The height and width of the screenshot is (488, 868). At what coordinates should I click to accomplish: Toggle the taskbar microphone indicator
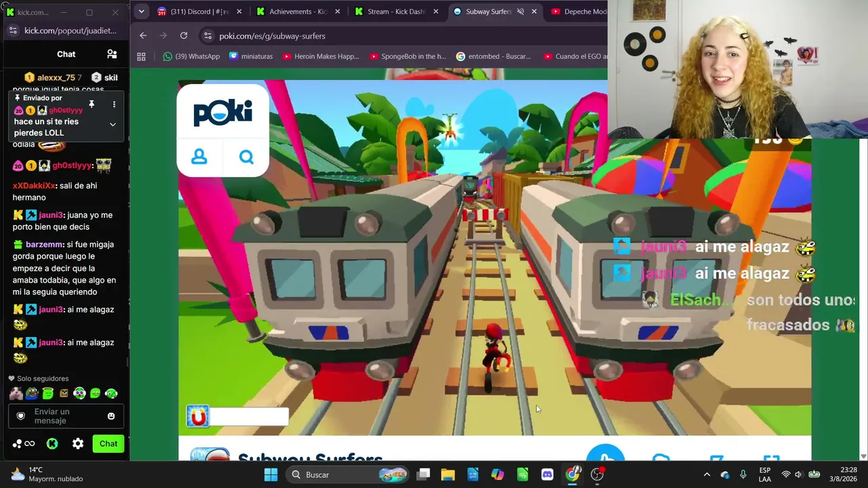[x=743, y=474]
